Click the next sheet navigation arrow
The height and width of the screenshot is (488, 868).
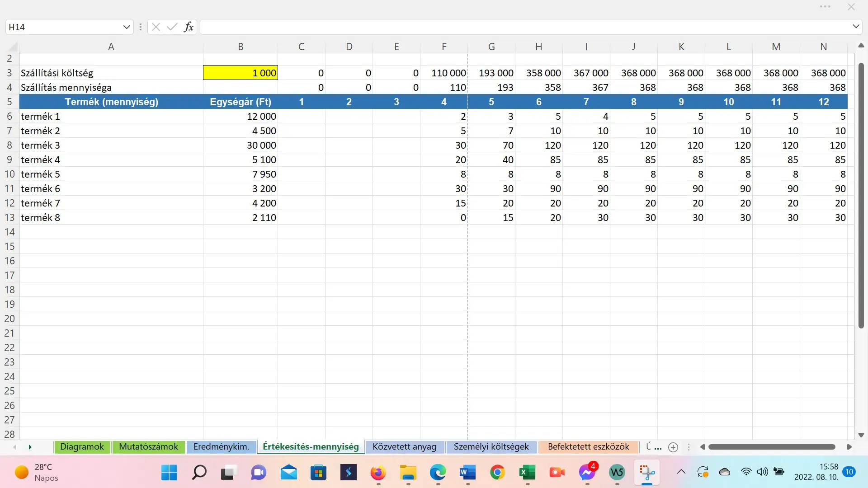pyautogui.click(x=30, y=447)
